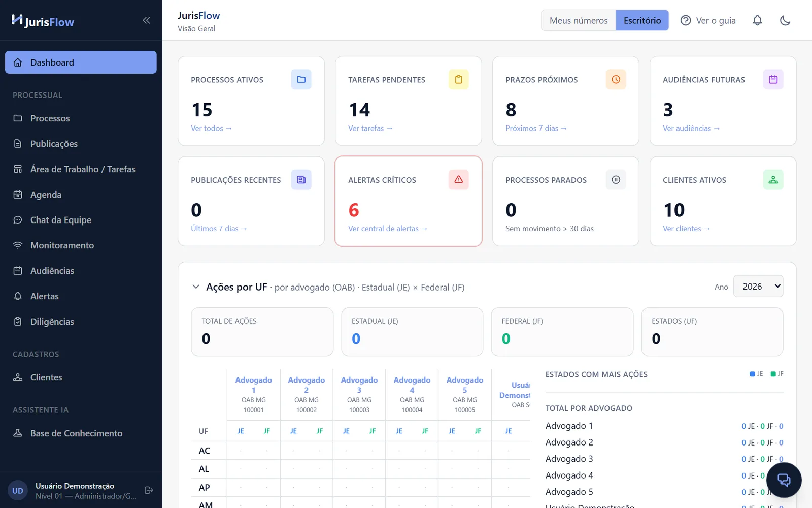Switch to Escritório view
Viewport: 812px width, 508px height.
coord(642,20)
